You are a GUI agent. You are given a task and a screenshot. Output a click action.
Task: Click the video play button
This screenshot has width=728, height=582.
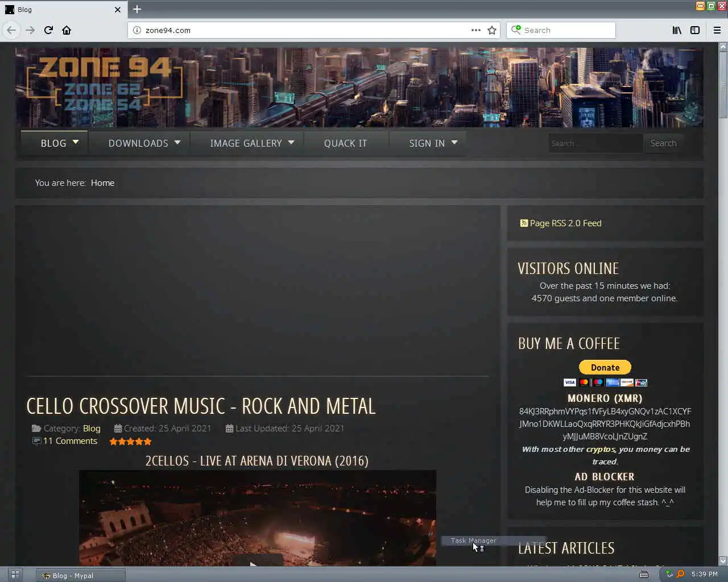257,562
